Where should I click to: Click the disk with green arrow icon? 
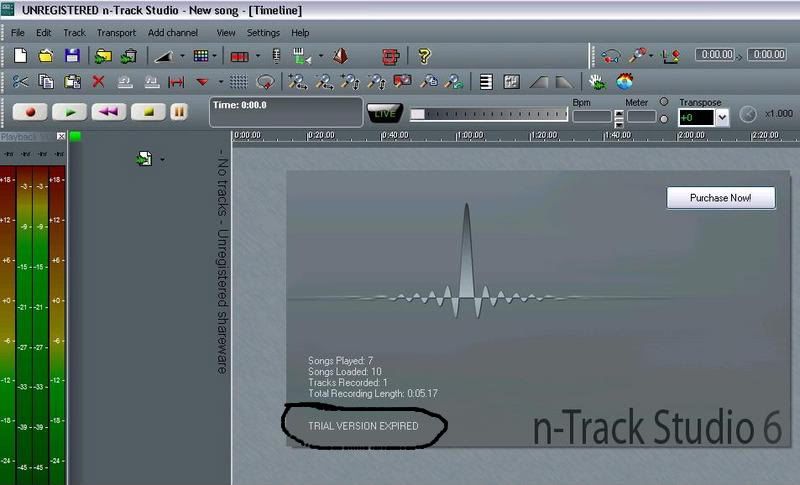128,56
